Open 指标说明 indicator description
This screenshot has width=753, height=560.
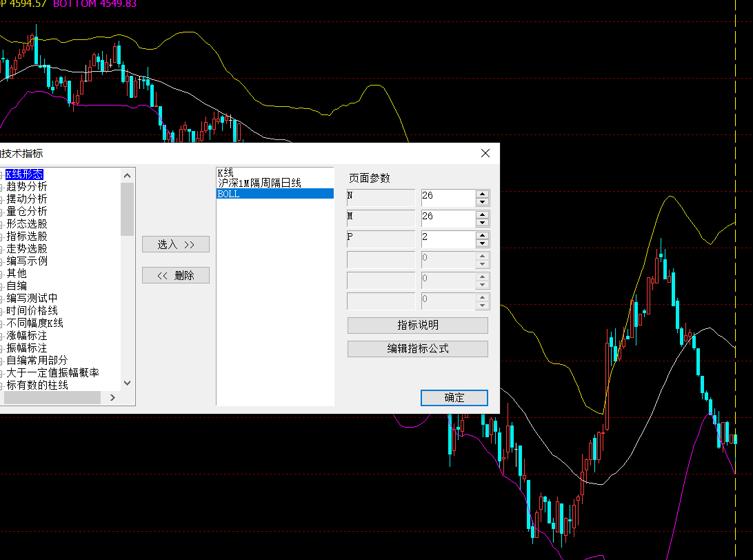point(417,325)
